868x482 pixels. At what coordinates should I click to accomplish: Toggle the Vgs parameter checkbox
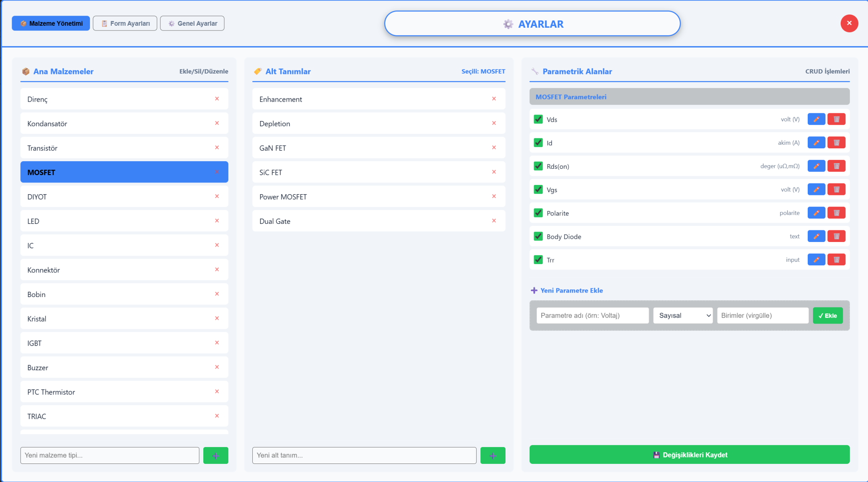point(538,189)
